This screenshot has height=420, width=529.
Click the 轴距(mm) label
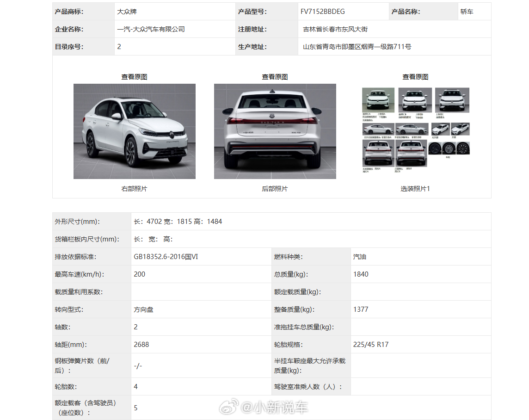[71, 344]
